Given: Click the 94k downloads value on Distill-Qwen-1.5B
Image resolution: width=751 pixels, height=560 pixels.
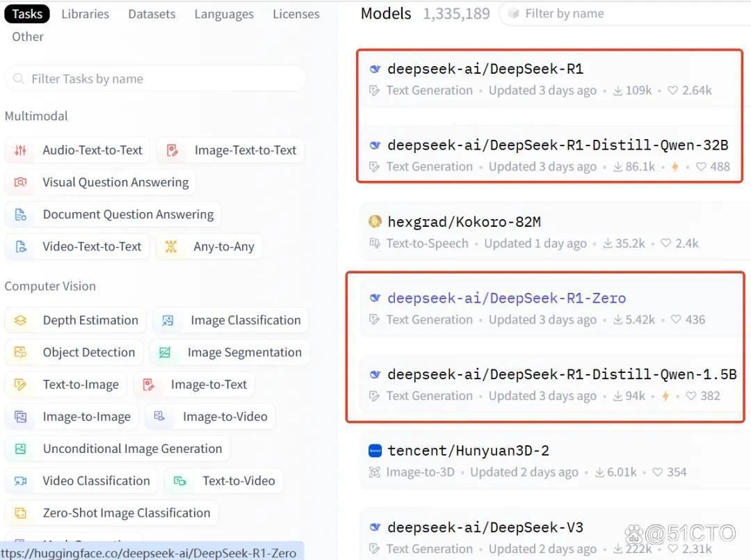Looking at the screenshot, I should tap(635, 396).
